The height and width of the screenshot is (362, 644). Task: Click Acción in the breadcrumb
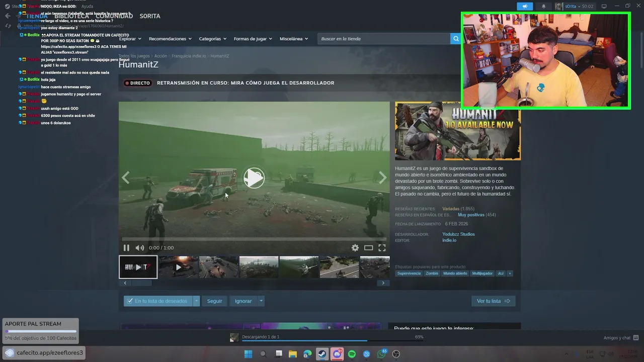(x=160, y=56)
